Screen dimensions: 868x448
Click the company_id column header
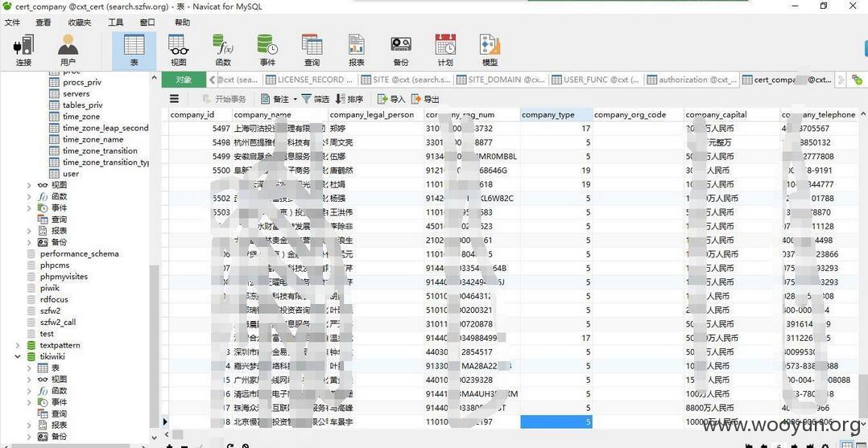pos(200,114)
